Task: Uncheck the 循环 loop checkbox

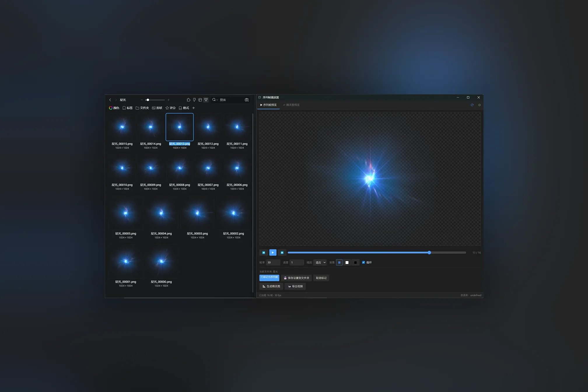Action: click(363, 262)
